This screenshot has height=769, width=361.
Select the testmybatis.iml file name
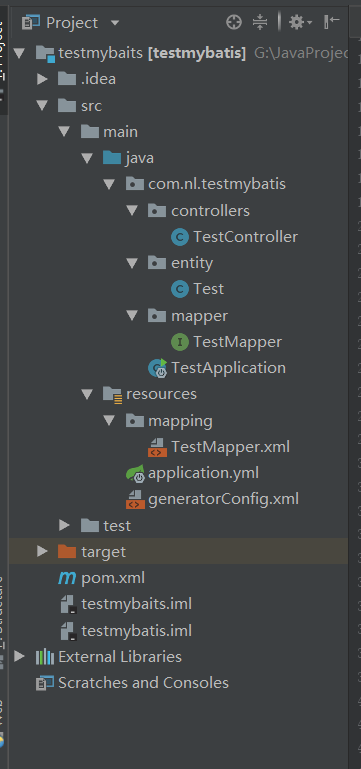coord(136,630)
